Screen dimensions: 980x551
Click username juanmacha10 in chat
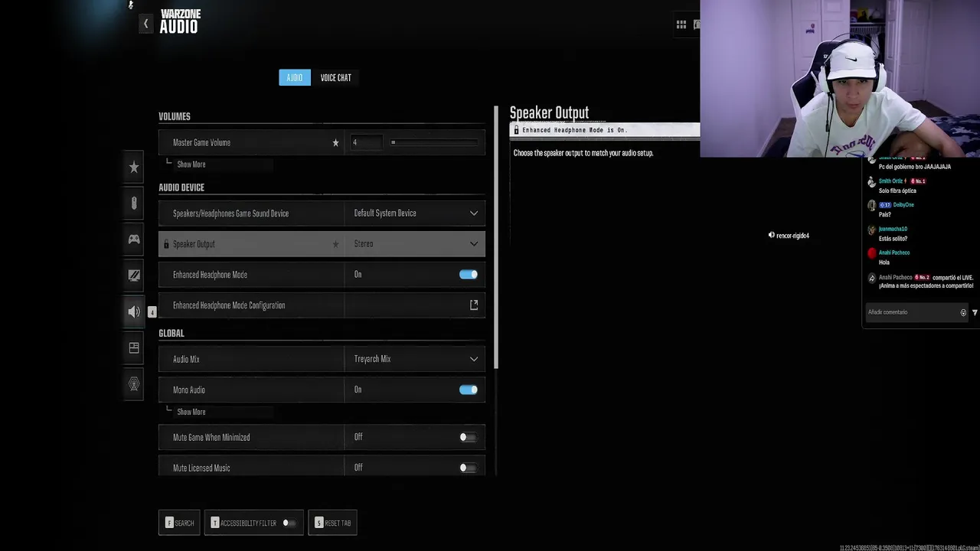pos(893,229)
